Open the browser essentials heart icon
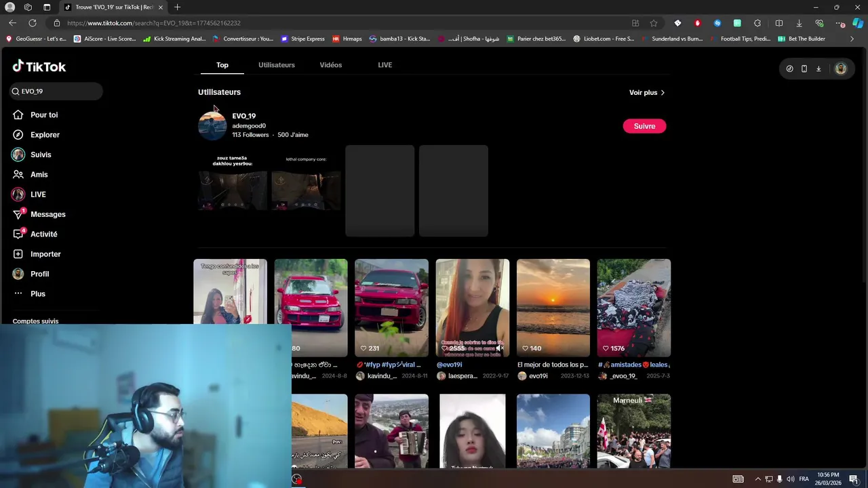 (819, 23)
